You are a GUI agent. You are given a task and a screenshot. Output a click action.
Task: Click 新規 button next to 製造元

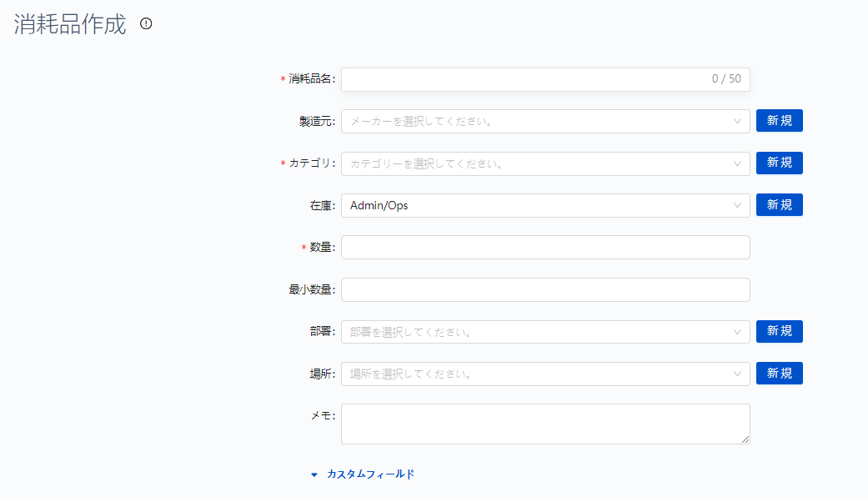pos(779,121)
